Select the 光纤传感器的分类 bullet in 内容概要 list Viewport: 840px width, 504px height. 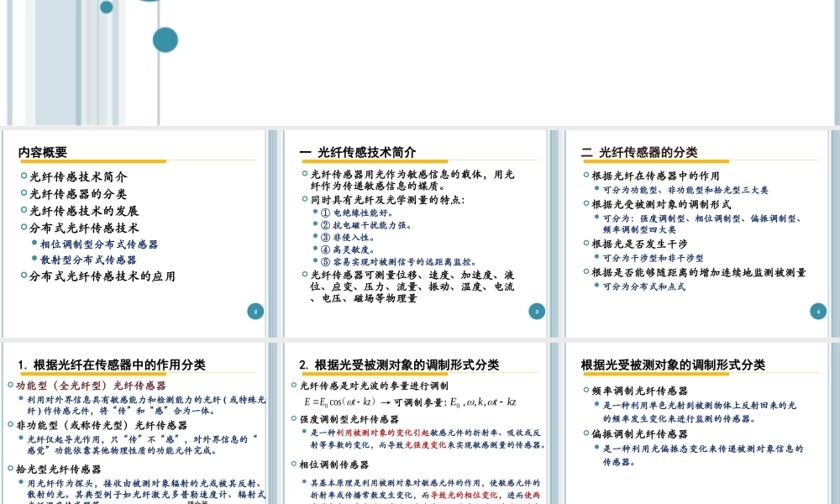click(x=78, y=194)
